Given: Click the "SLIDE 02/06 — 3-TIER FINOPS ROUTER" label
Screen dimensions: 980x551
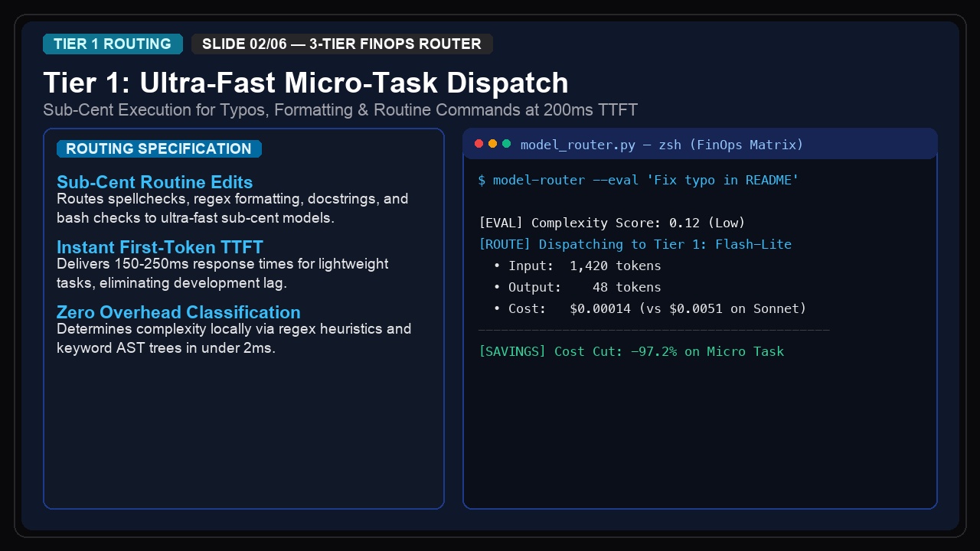Looking at the screenshot, I should click(x=341, y=44).
